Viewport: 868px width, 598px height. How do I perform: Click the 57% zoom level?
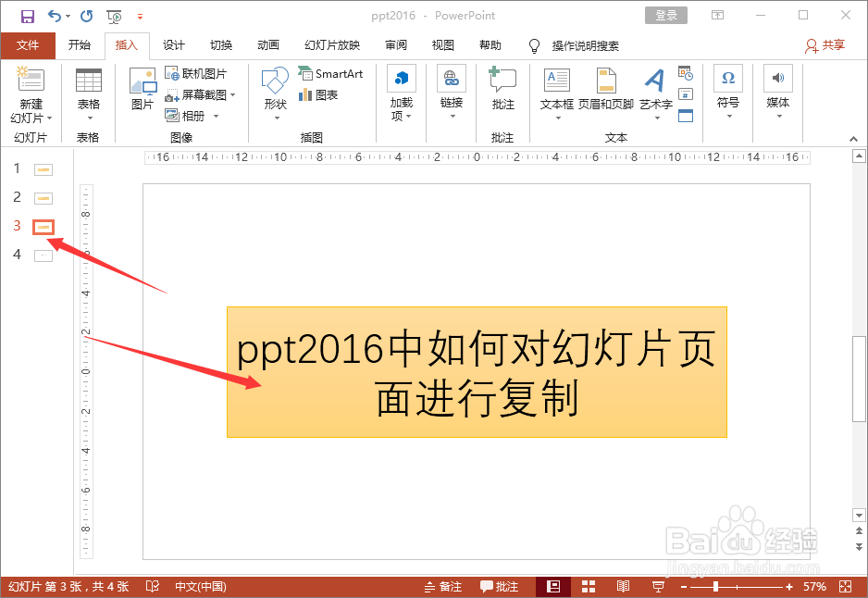click(814, 586)
